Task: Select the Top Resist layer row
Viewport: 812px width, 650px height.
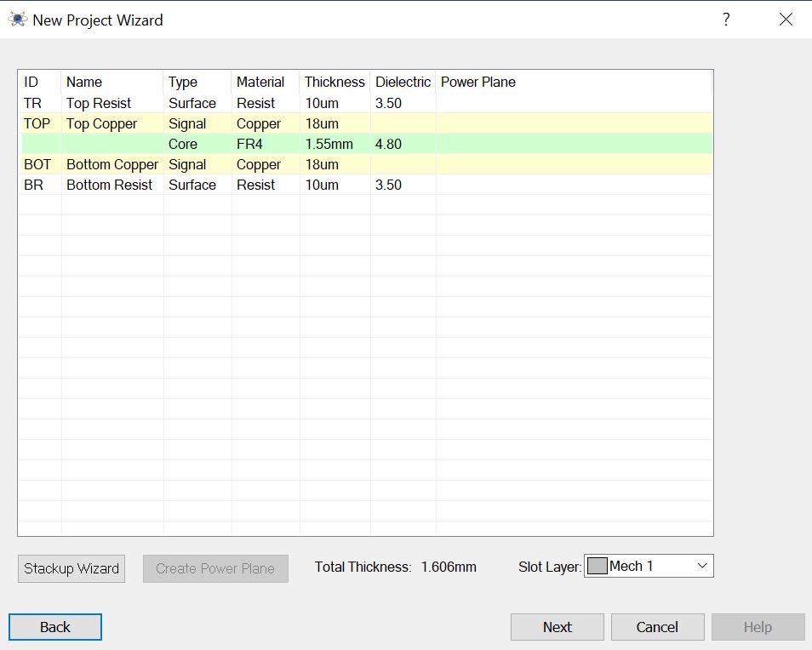Action: 99,103
